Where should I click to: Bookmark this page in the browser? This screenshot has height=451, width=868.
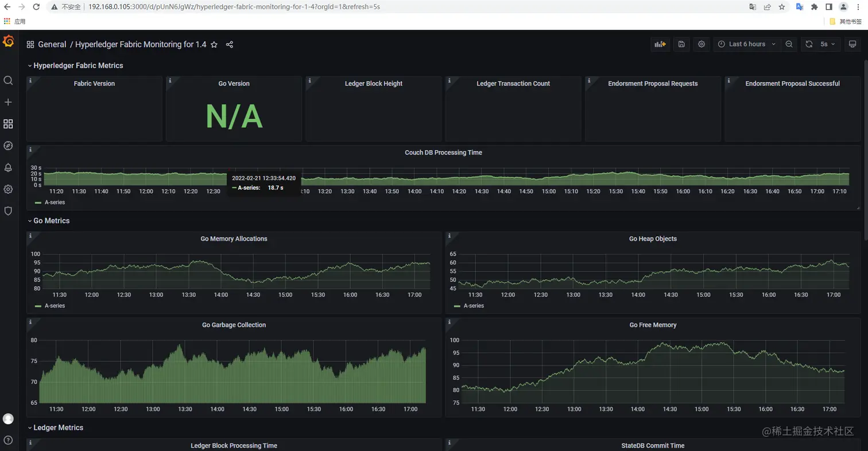coord(781,7)
